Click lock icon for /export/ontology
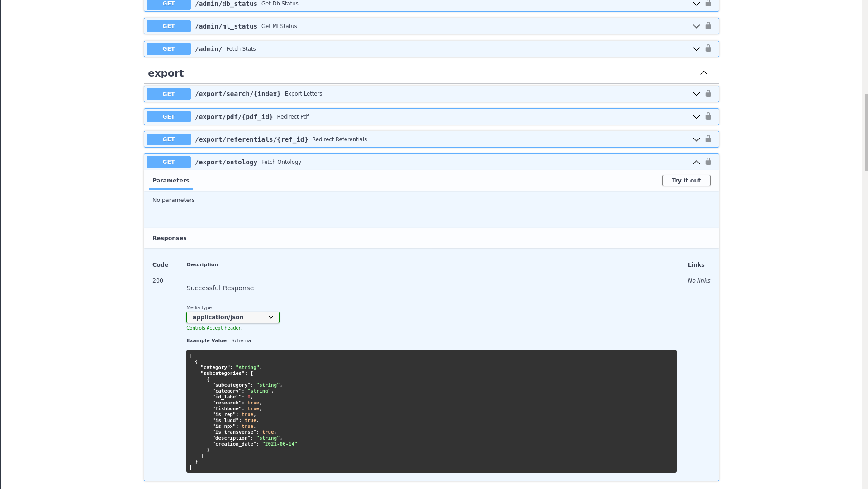Viewport: 868px width, 489px height. coord(708,161)
